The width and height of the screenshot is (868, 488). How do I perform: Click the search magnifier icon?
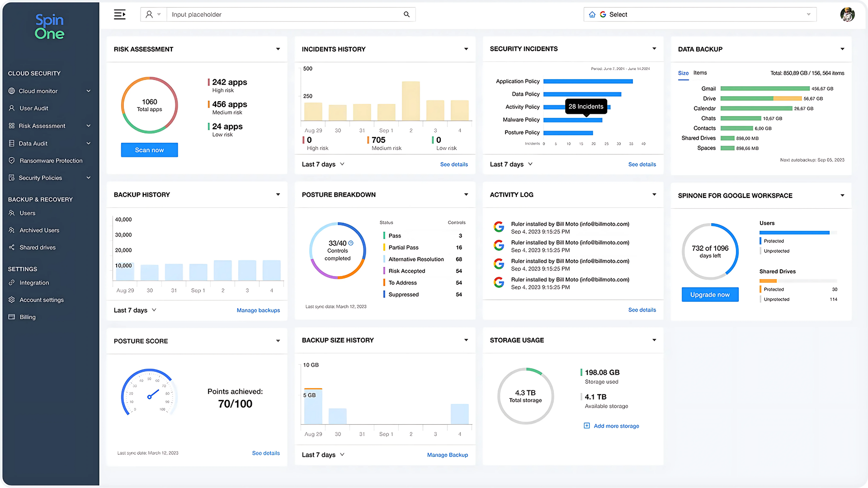(406, 14)
